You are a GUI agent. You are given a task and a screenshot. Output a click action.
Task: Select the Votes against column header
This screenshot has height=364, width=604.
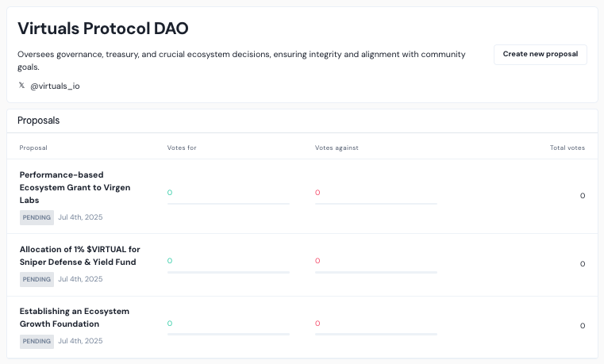[x=337, y=148]
